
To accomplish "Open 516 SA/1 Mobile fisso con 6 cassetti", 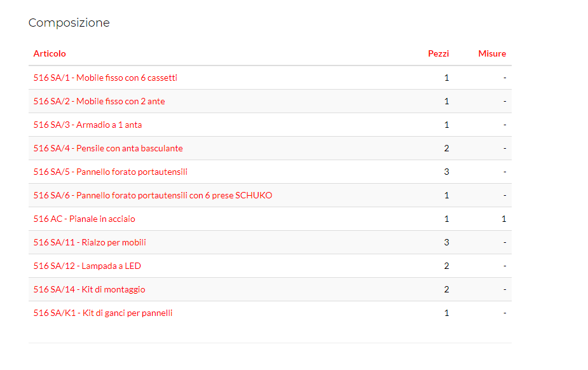I will pyautogui.click(x=105, y=78).
